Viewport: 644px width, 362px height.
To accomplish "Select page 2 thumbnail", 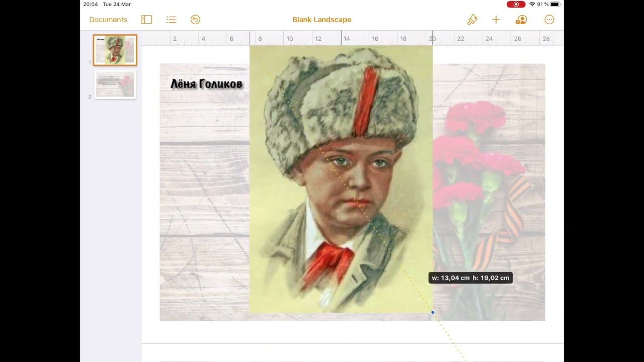I will [115, 84].
